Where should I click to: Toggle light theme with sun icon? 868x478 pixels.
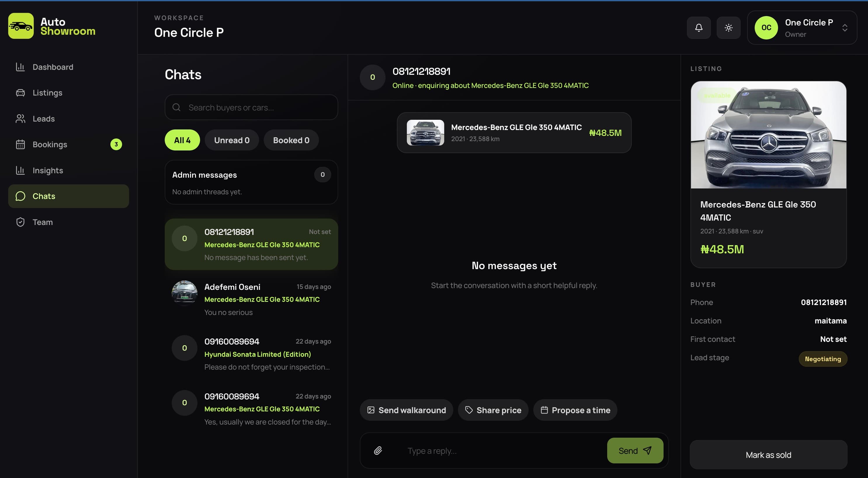click(x=728, y=28)
